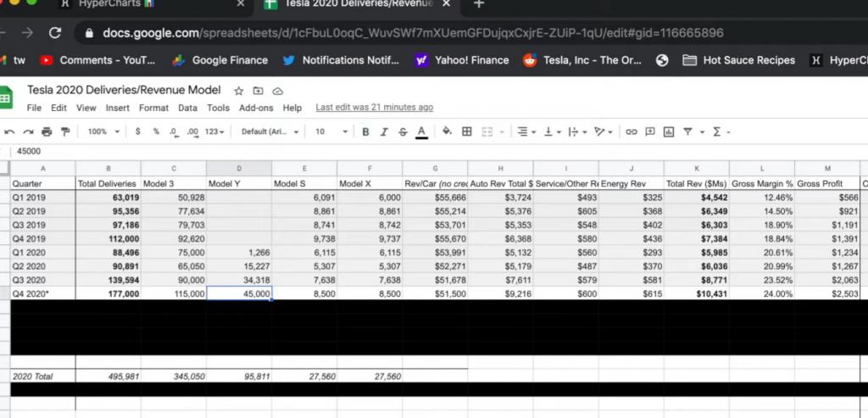The height and width of the screenshot is (418, 868).
Task: Select the Paint format tool
Action: pyautogui.click(x=64, y=131)
